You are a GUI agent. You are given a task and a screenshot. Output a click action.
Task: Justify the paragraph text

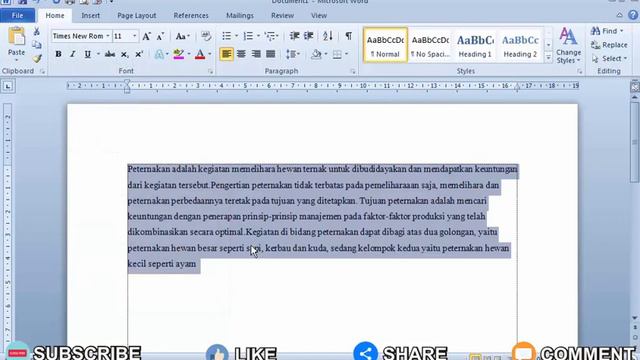point(271,54)
